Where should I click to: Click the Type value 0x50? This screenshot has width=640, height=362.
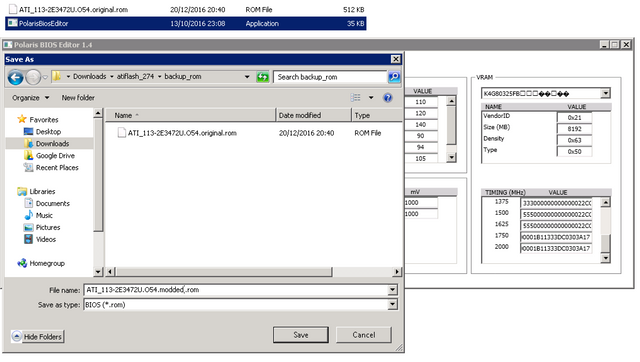(574, 152)
